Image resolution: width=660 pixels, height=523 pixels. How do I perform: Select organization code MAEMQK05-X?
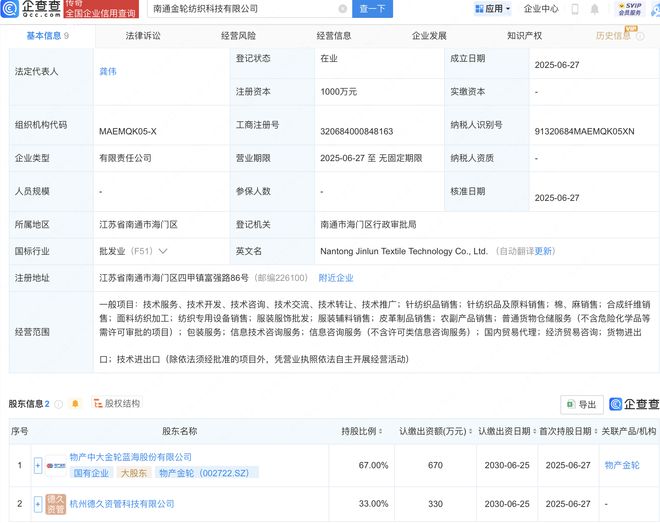[128, 131]
